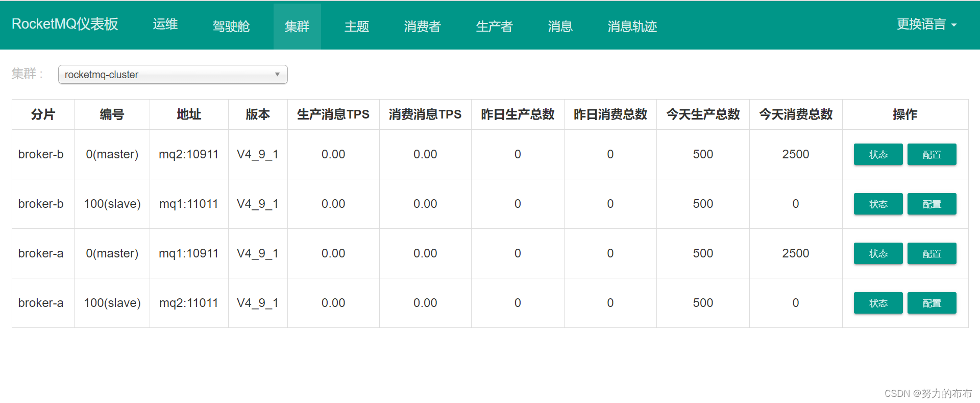Click 配置 for broker-b slave mq1:11011
Screen dimensions: 980x403
click(932, 204)
